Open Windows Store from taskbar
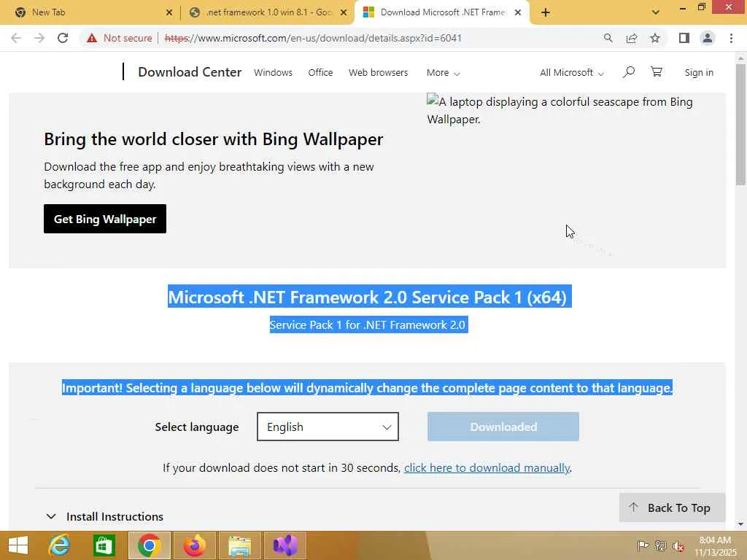Image resolution: width=747 pixels, height=560 pixels. tap(104, 545)
